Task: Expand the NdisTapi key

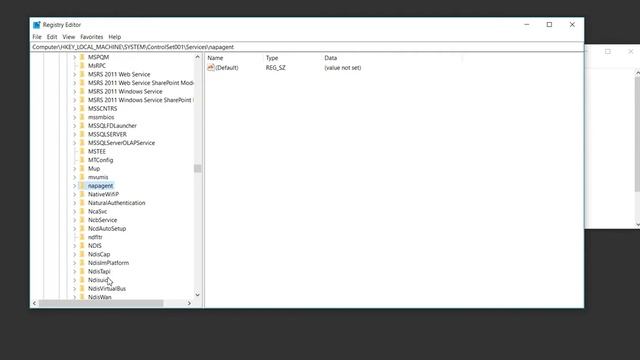Action: click(x=74, y=271)
